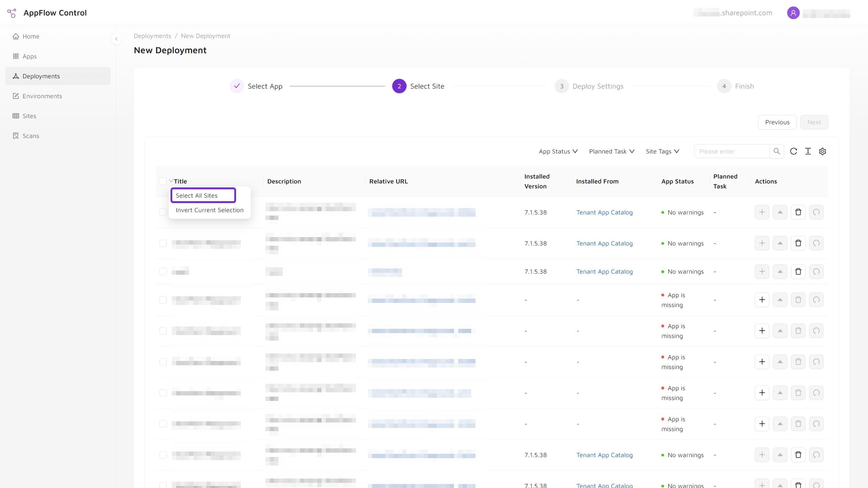Click the search magnifier icon
The height and width of the screenshot is (488, 868).
point(777,151)
